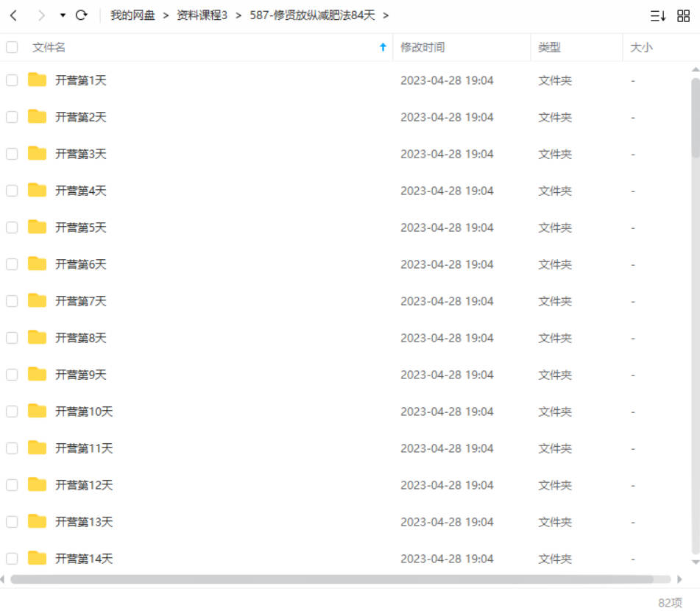Viewport: 700px width, 611px height.
Task: Check the box for 开营第1天
Action: click(x=12, y=80)
